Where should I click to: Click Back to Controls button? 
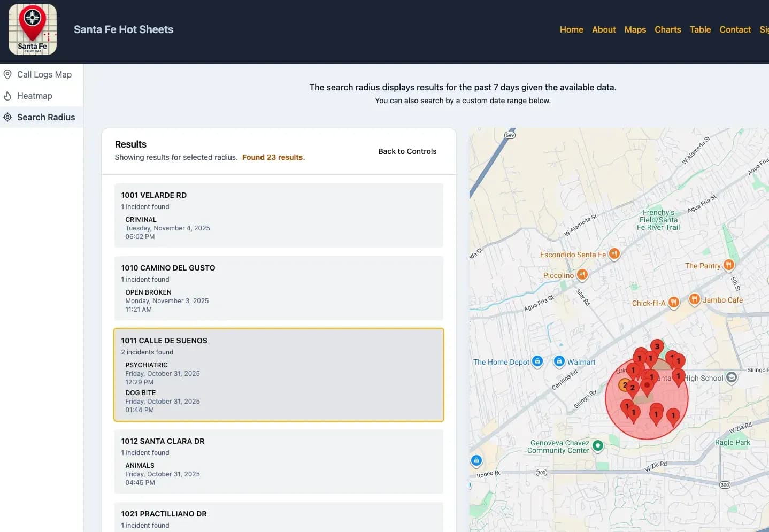point(407,151)
